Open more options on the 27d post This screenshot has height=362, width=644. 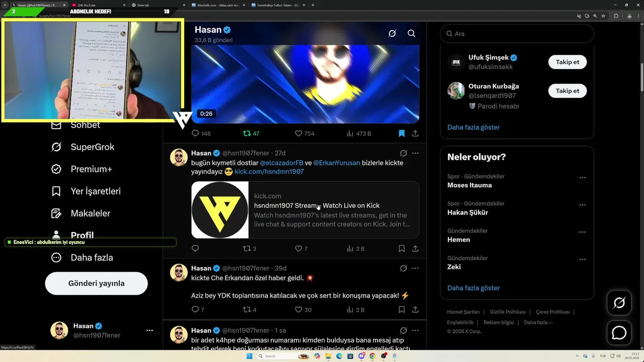coord(415,153)
